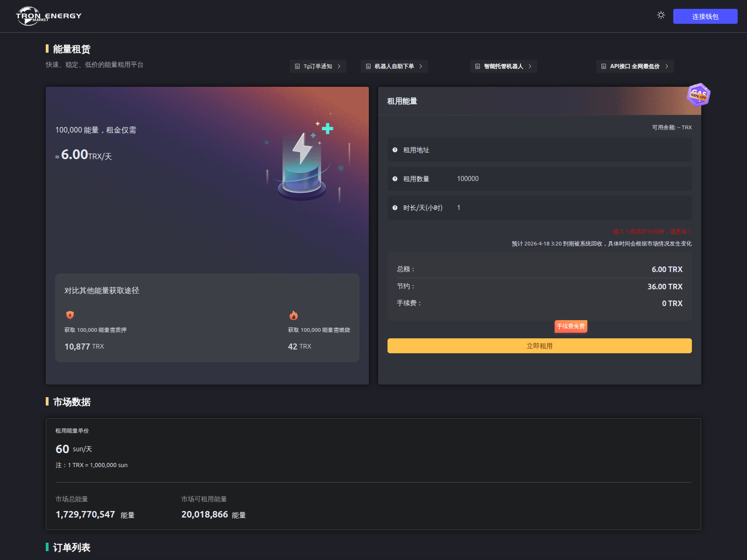Click the 42 TRX burn value

click(x=299, y=346)
